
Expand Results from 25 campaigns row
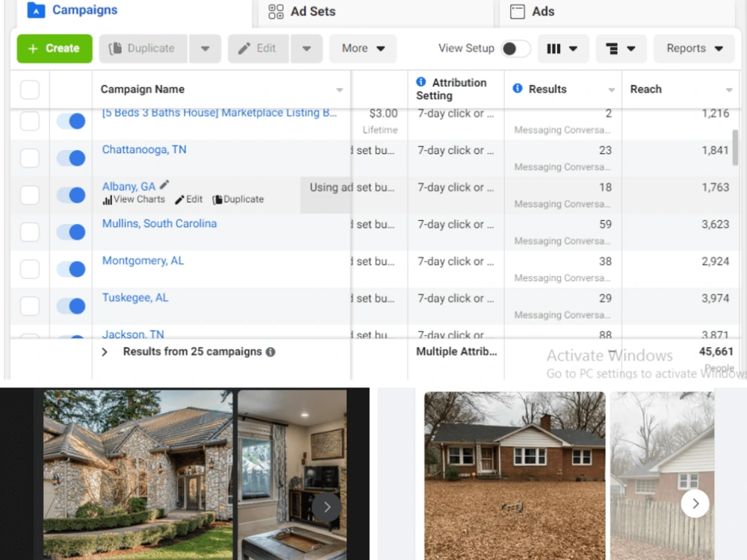tap(105, 352)
